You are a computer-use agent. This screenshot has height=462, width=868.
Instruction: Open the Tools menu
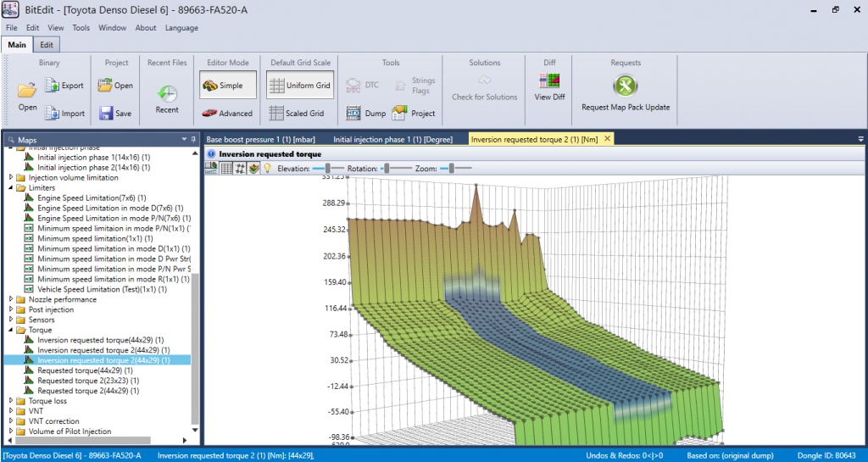tap(81, 28)
